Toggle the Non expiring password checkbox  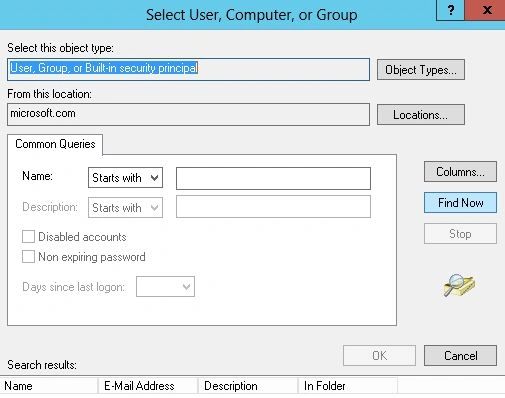(28, 257)
